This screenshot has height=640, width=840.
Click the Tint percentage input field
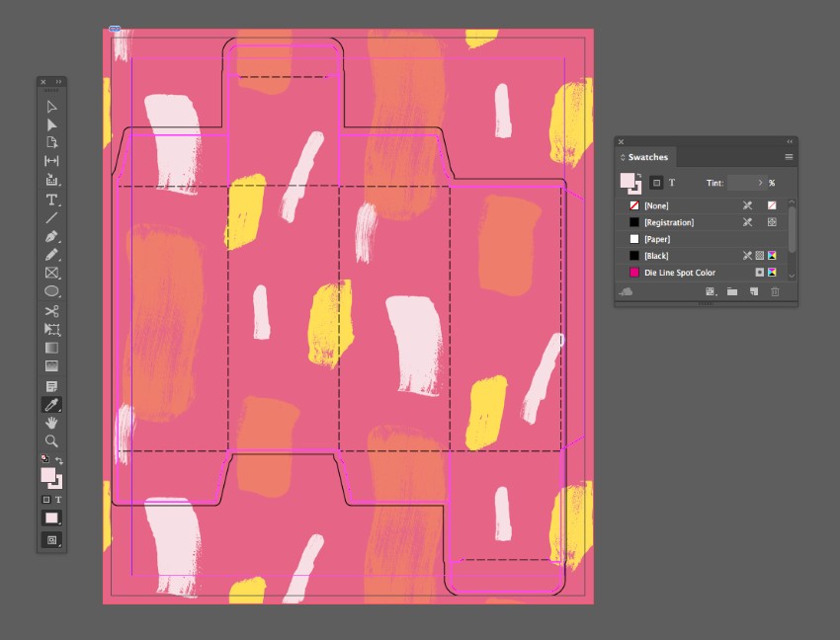tap(741, 183)
